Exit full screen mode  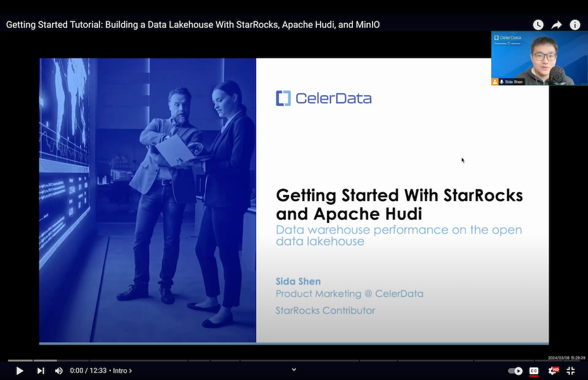pyautogui.click(x=571, y=370)
